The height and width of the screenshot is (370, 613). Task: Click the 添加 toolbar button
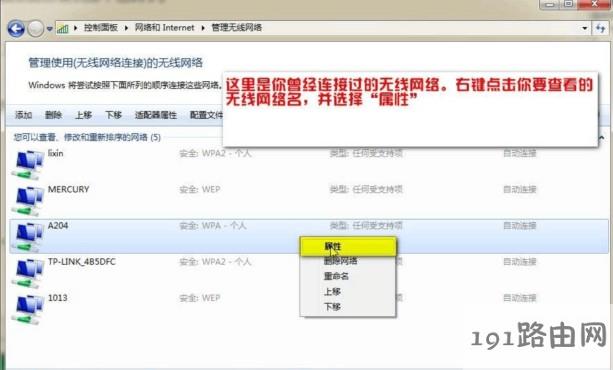point(23,115)
